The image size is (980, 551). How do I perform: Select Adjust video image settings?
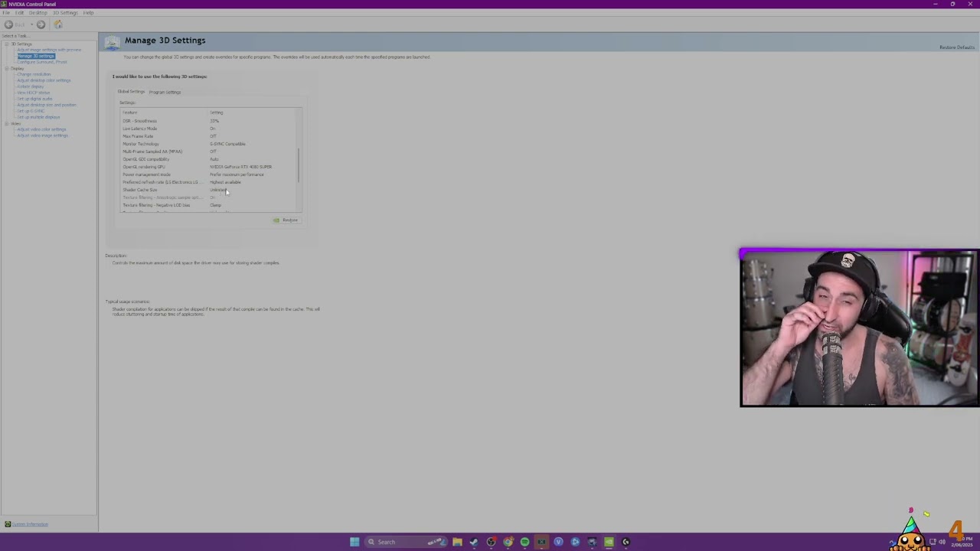pyautogui.click(x=42, y=135)
